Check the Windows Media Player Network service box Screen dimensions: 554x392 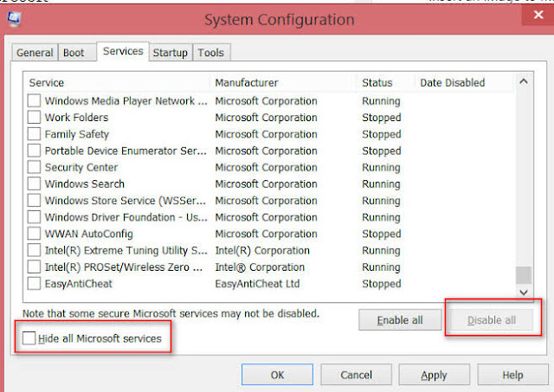[x=34, y=100]
